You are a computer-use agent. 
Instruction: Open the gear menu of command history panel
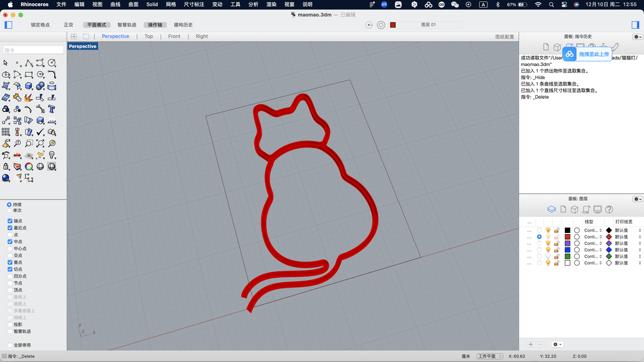[x=638, y=37]
